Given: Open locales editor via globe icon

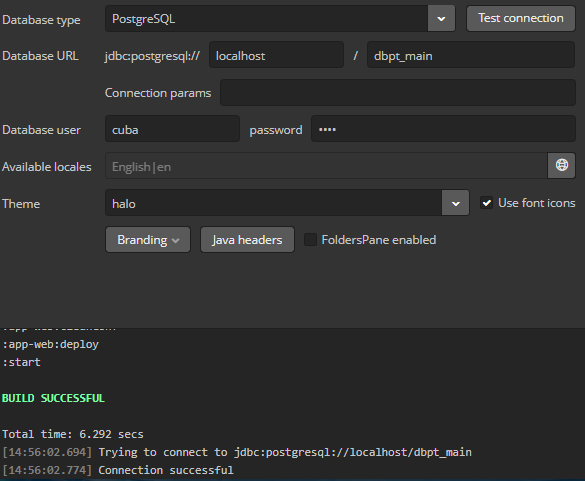Looking at the screenshot, I should [561, 165].
